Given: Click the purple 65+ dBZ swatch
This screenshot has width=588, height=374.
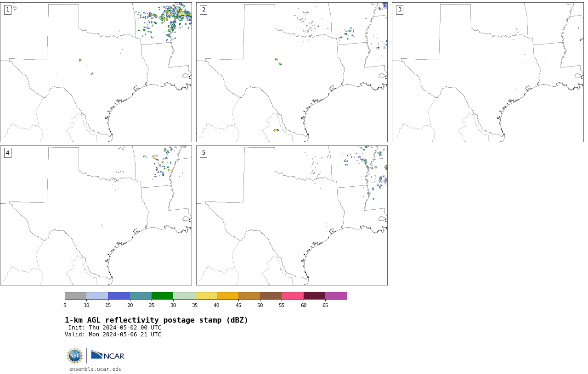Looking at the screenshot, I should 336,296.
